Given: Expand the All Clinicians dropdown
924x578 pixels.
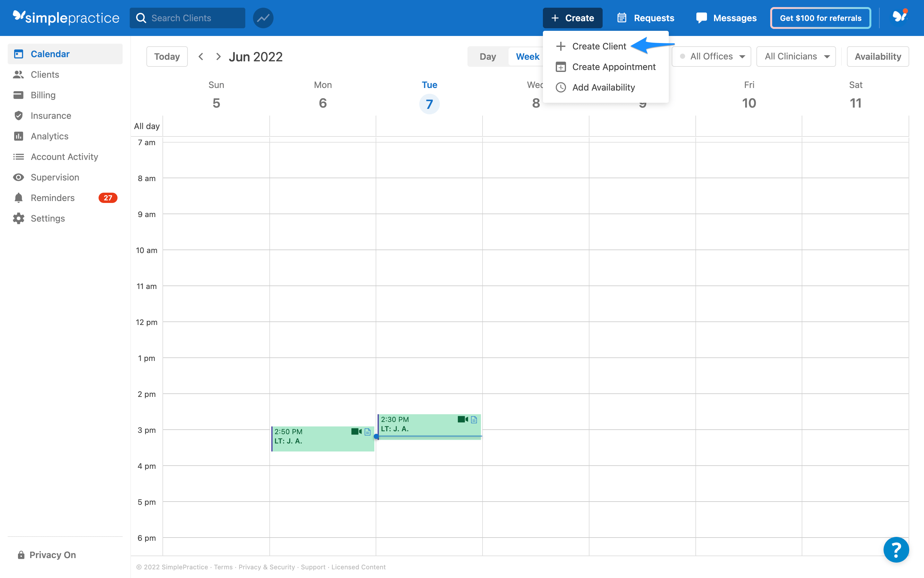Looking at the screenshot, I should (796, 57).
